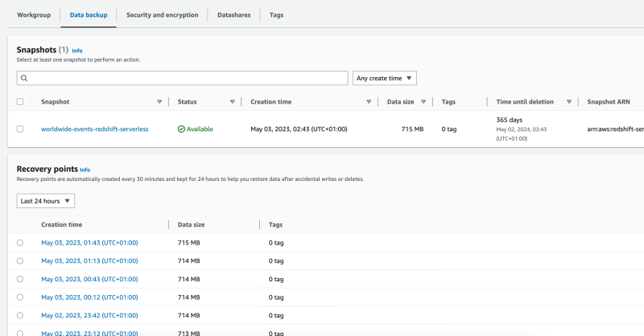Sort by the Status column arrow
644x336 pixels.
click(232, 102)
